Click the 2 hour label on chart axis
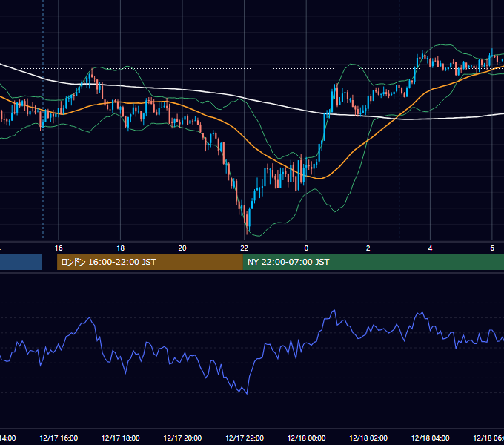Viewport: 504px width, 445px height. (x=368, y=248)
